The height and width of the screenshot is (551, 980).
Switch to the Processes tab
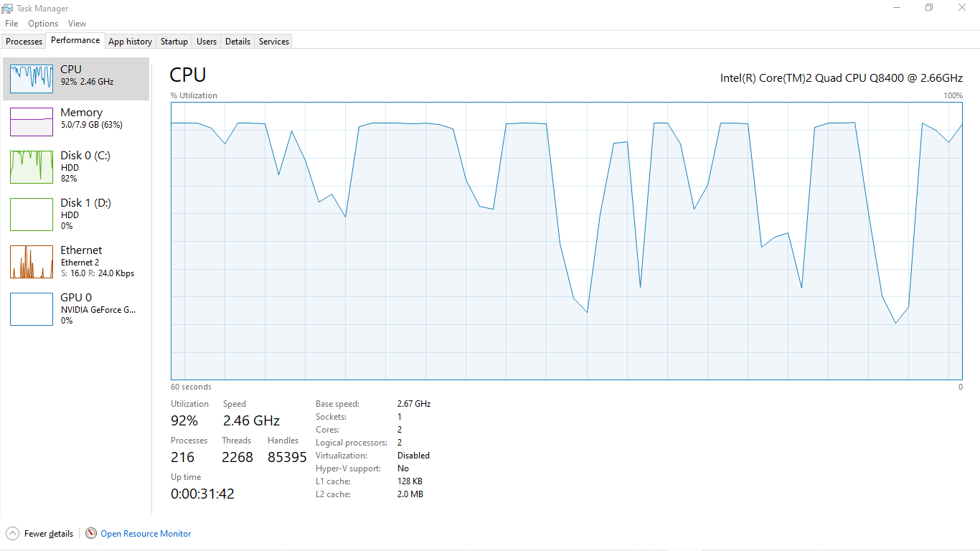(24, 42)
